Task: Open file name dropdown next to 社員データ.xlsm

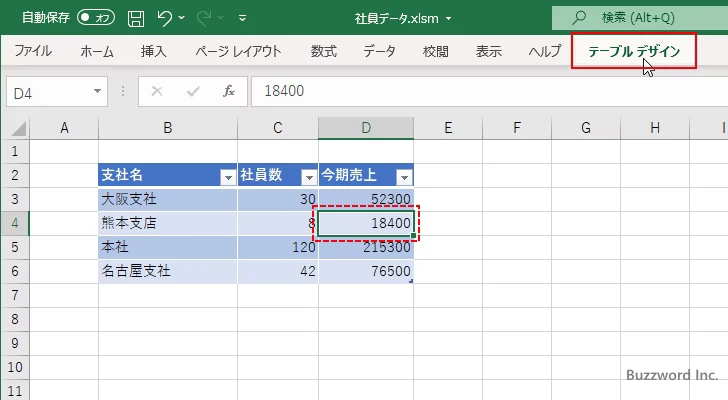Action: (448, 19)
